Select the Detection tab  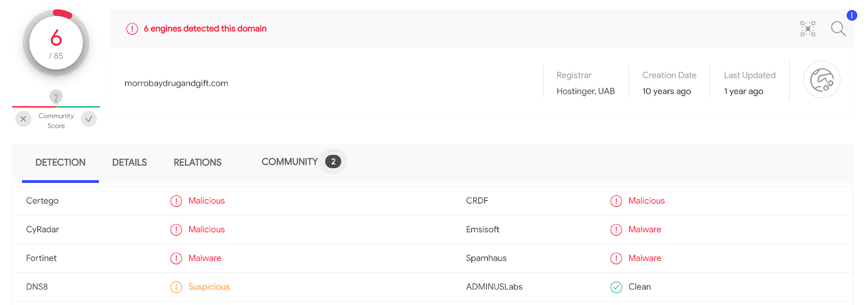tap(60, 162)
